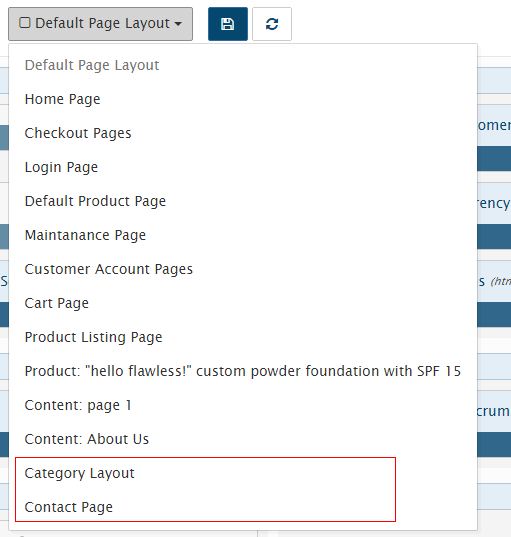Viewport: 511px width, 537px height.
Task: Click the partially hidden crum text behind menu
Action: click(x=494, y=411)
